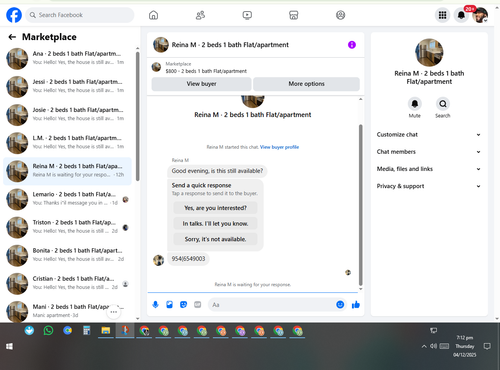
Task: Open the taskbar clock showing 7:12 pm
Action: coord(464,346)
